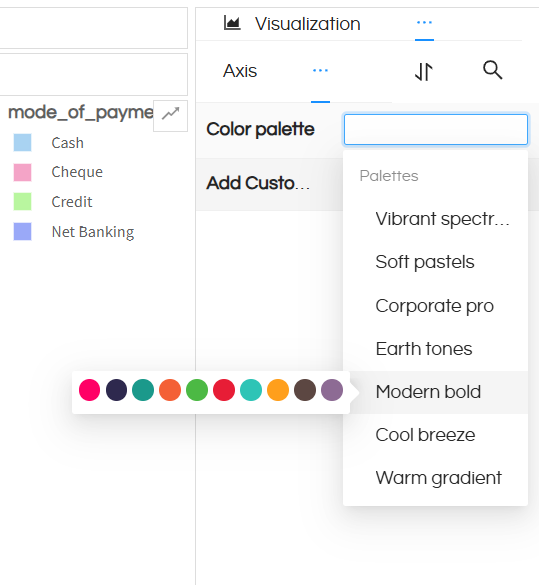Click the Cash legend color swatch
Screen dimensions: 539x585
(22, 143)
